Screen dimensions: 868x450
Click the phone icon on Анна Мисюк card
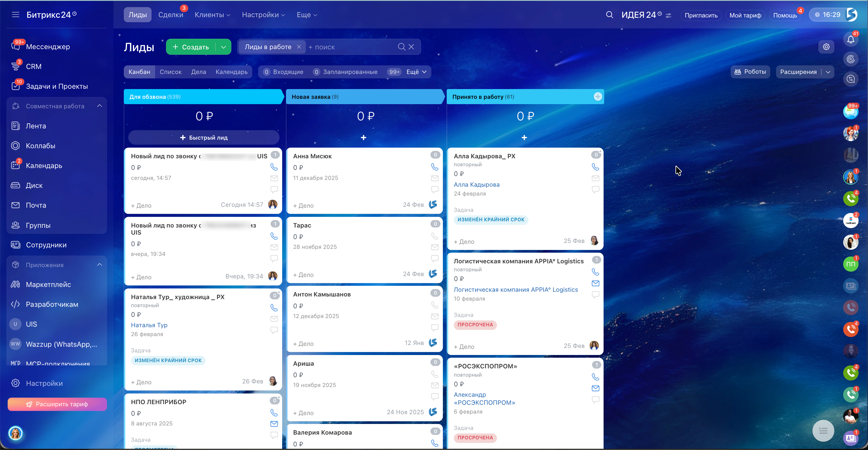coord(434,167)
